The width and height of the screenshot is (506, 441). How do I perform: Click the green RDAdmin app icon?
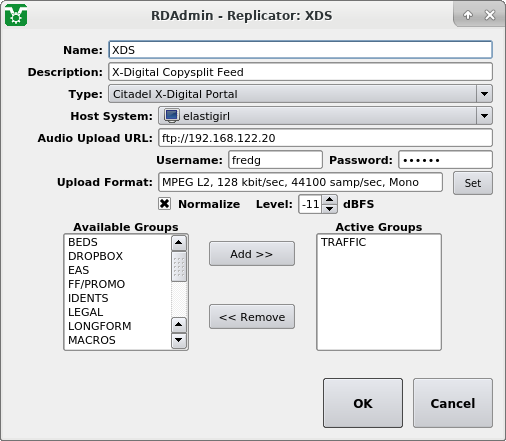(16, 15)
